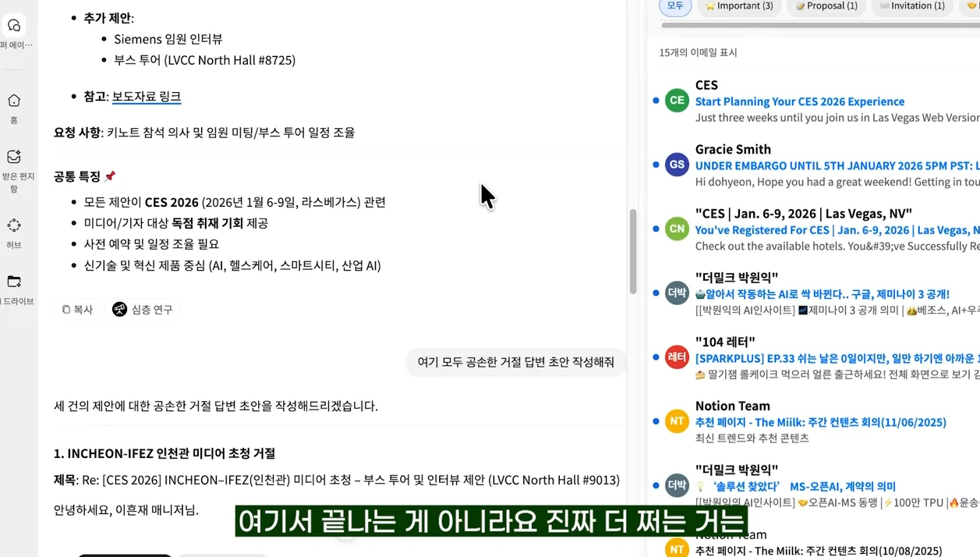Open the press release link (보도자료 링크)
The width and height of the screenshot is (980, 557).
point(147,97)
